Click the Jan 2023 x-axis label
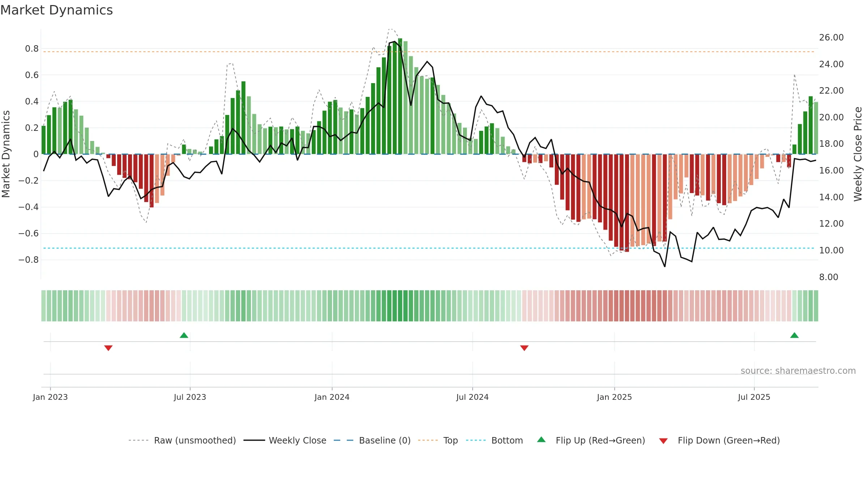The image size is (868, 488). [50, 397]
